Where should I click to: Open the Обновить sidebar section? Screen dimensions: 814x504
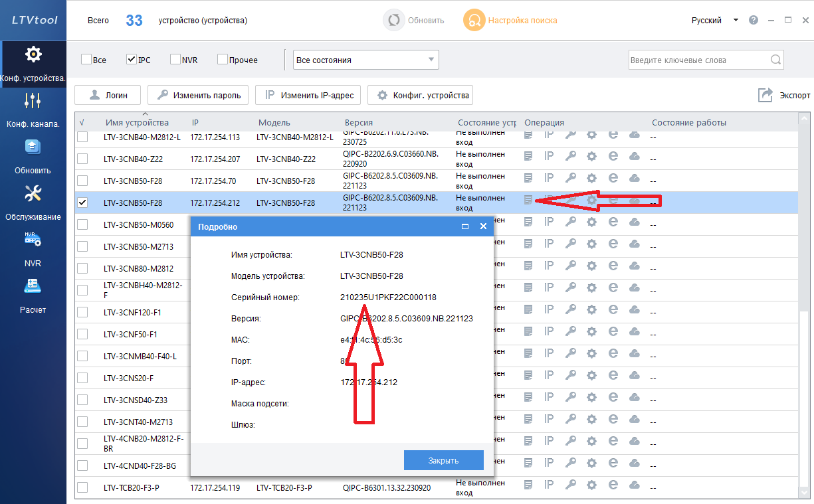point(33,156)
